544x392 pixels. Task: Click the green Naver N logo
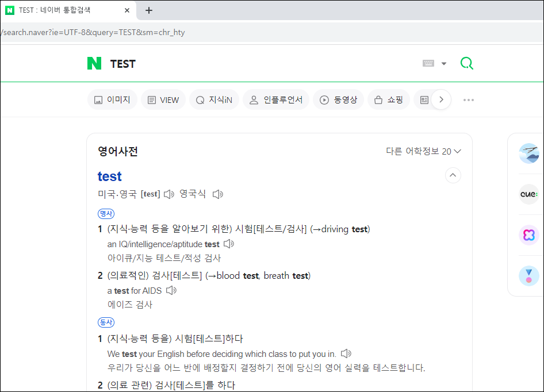tap(94, 63)
